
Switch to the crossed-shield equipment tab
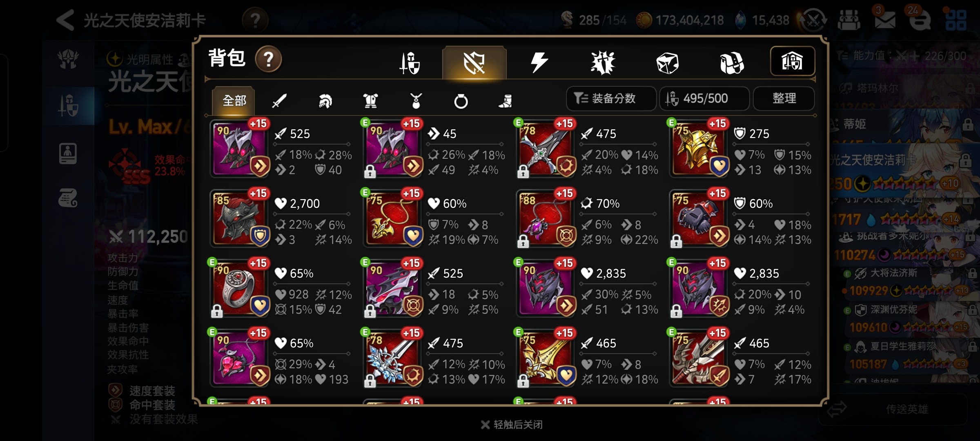pyautogui.click(x=474, y=63)
